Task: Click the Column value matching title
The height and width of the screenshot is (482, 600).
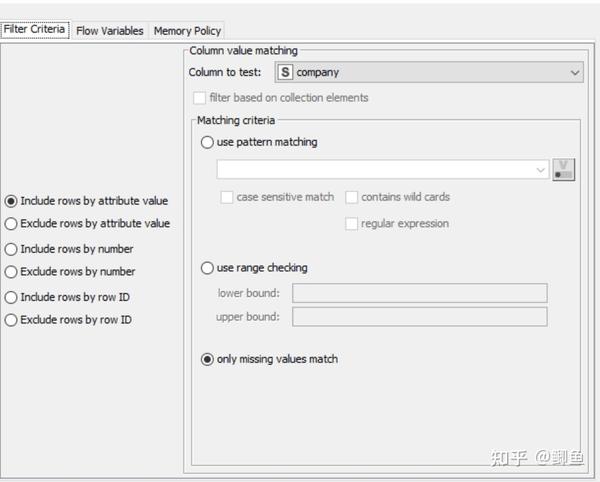Action: pyautogui.click(x=243, y=50)
